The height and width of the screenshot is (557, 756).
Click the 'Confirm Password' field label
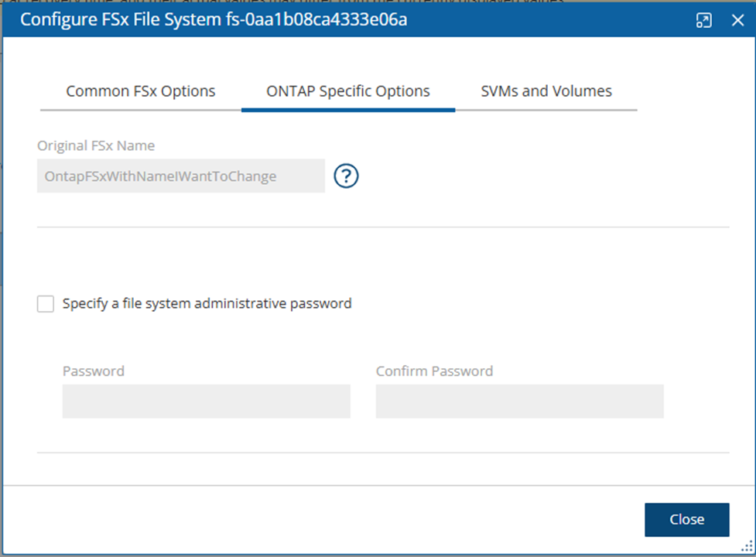click(x=434, y=371)
